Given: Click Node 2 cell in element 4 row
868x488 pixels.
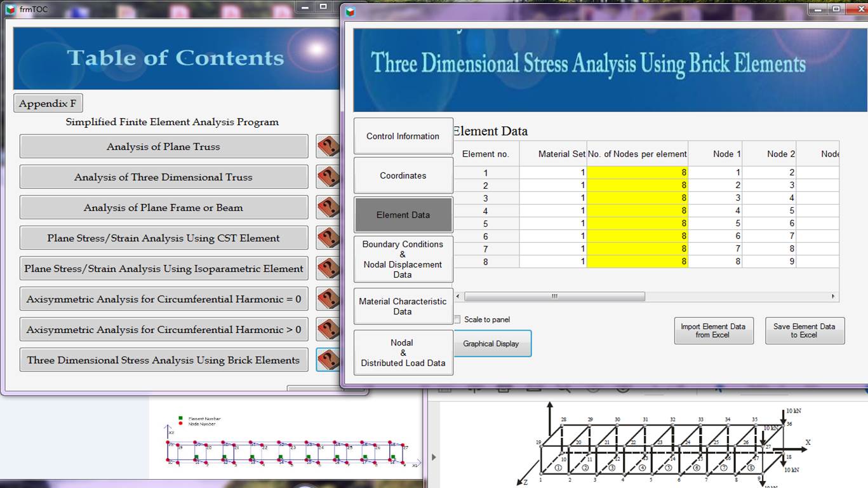Looking at the screenshot, I should tap(769, 211).
